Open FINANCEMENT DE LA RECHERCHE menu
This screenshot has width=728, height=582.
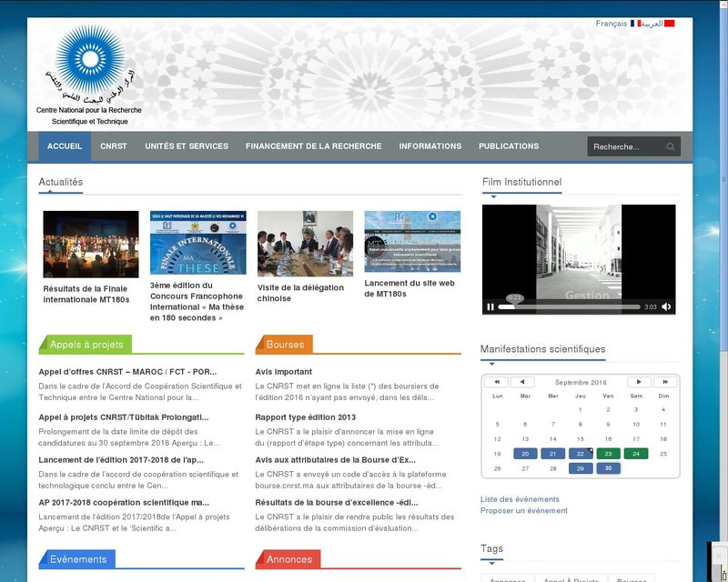[x=313, y=146]
